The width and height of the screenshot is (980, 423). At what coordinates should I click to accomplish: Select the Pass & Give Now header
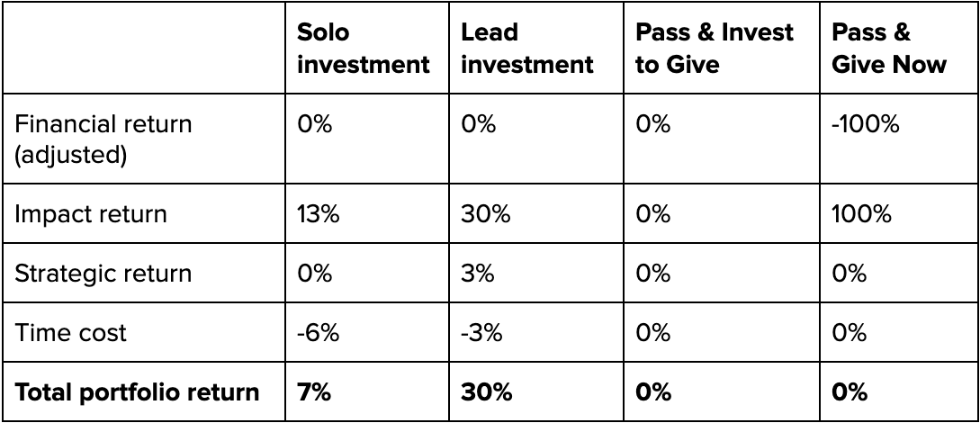pos(889,48)
